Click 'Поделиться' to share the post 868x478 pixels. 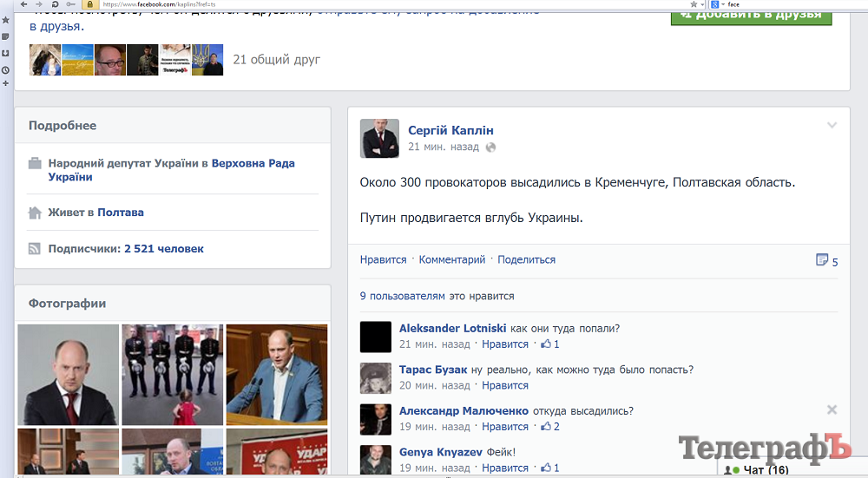coord(526,259)
